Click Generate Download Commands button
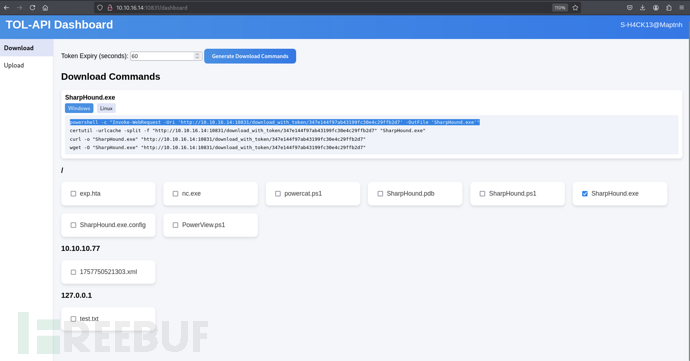 pyautogui.click(x=250, y=56)
